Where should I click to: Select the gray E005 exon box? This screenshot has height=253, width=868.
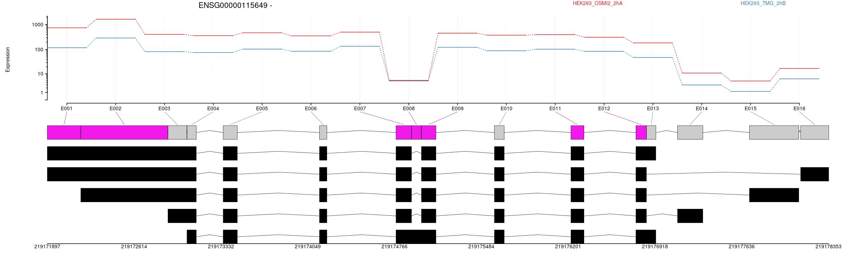230,132
